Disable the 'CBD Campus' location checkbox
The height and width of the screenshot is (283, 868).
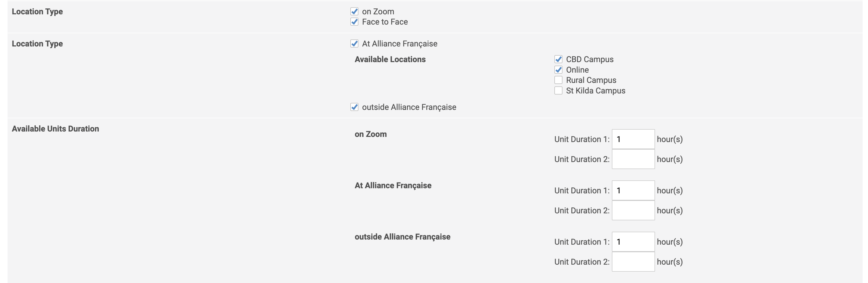coord(558,59)
